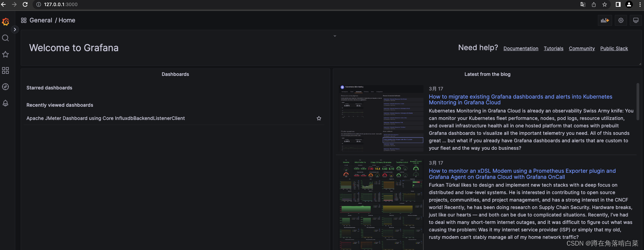Open the Alerting bell icon

tap(5, 103)
